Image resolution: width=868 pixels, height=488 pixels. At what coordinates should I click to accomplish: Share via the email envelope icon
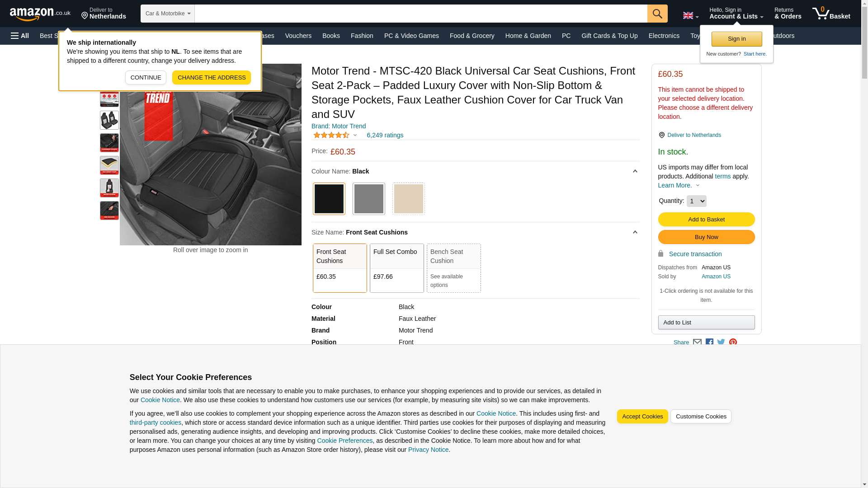697,343
